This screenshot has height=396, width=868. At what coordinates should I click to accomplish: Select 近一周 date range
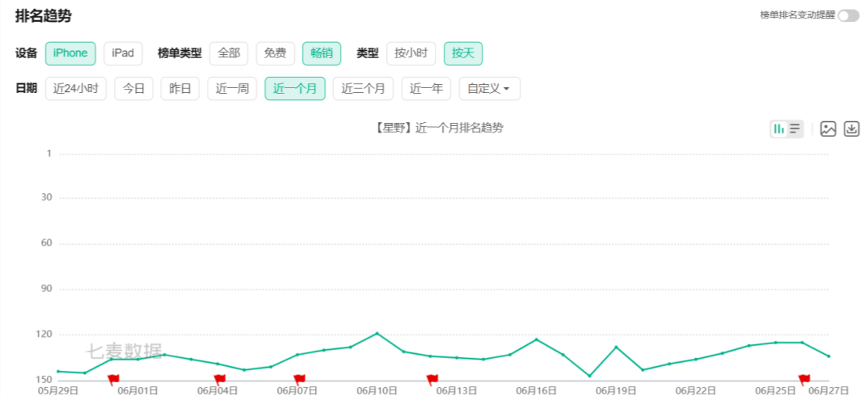click(232, 89)
